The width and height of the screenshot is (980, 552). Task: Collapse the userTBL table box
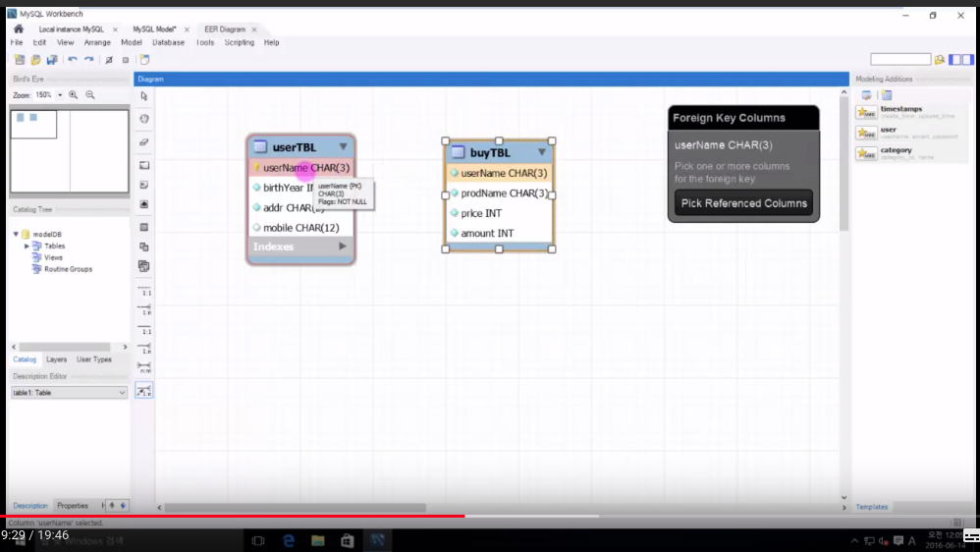(343, 146)
